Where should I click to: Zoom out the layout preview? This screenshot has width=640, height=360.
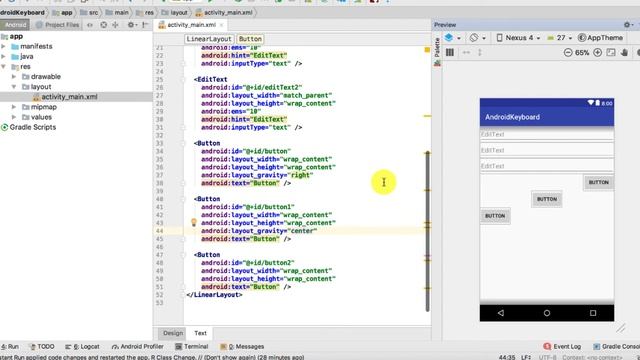pyautogui.click(x=568, y=52)
